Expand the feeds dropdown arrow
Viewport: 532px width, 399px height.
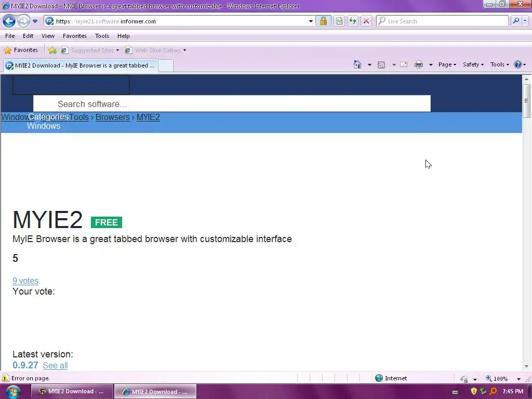click(x=394, y=64)
